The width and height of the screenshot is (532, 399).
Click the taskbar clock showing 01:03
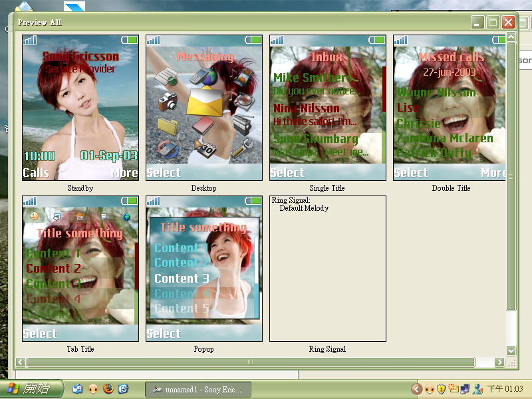pos(505,389)
